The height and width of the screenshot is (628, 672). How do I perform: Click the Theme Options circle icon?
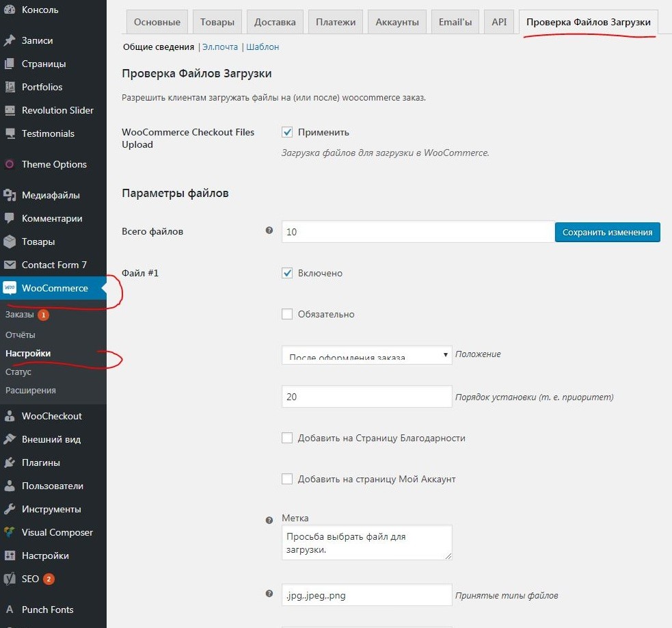[10, 164]
